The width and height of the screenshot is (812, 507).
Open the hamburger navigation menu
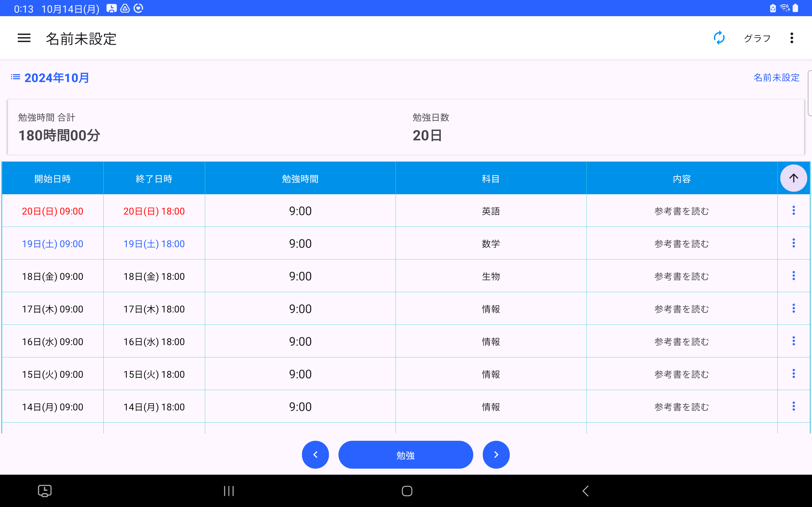click(x=24, y=38)
